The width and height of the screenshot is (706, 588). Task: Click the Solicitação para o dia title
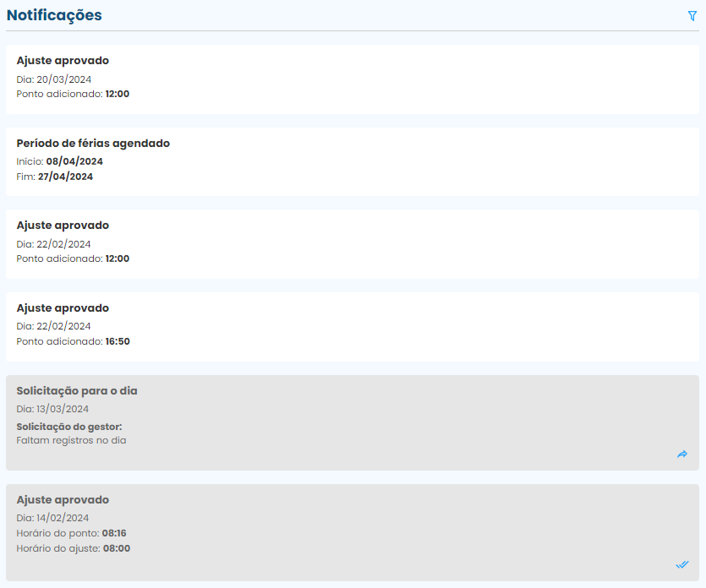77,391
